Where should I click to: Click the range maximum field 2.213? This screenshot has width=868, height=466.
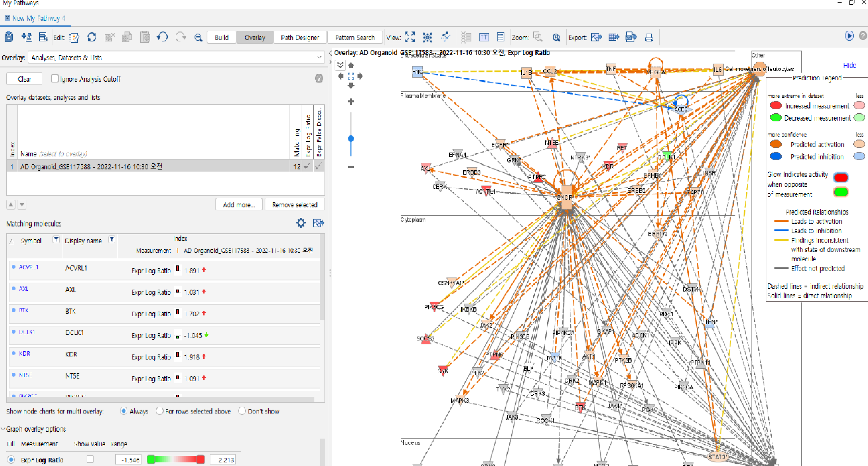pyautogui.click(x=223, y=460)
